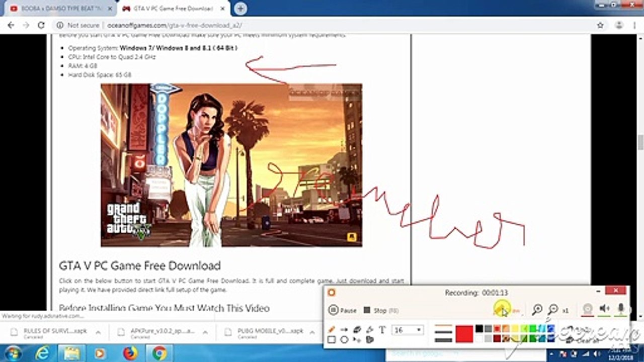Select the text tool (T)
Image resolution: width=644 pixels, height=362 pixels.
point(382,330)
